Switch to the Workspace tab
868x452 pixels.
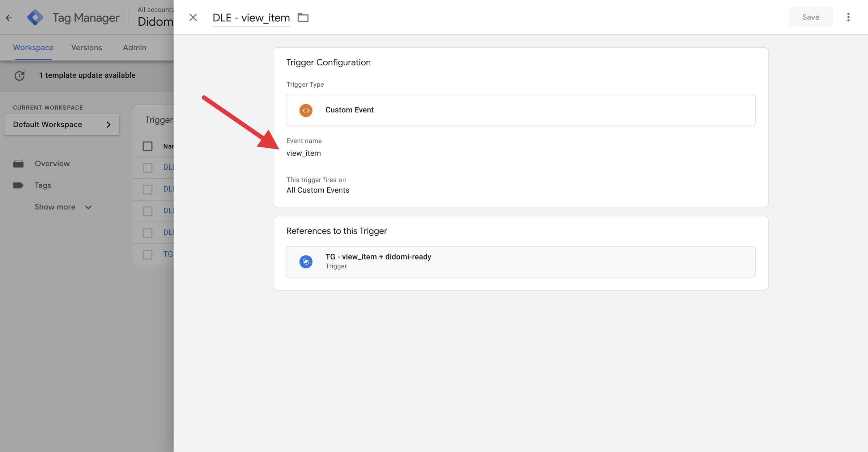pyautogui.click(x=33, y=48)
